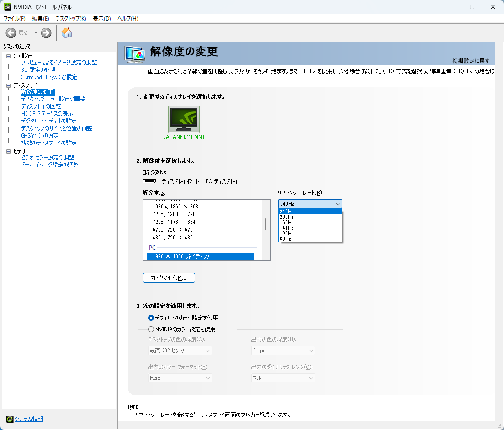Viewport: 504px width, 430px height.
Task: Choose 60Hz refresh rate option
Action: (x=310, y=239)
